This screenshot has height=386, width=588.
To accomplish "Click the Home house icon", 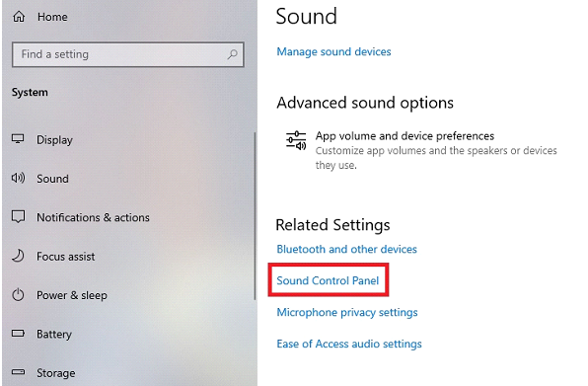I will 19,17.
